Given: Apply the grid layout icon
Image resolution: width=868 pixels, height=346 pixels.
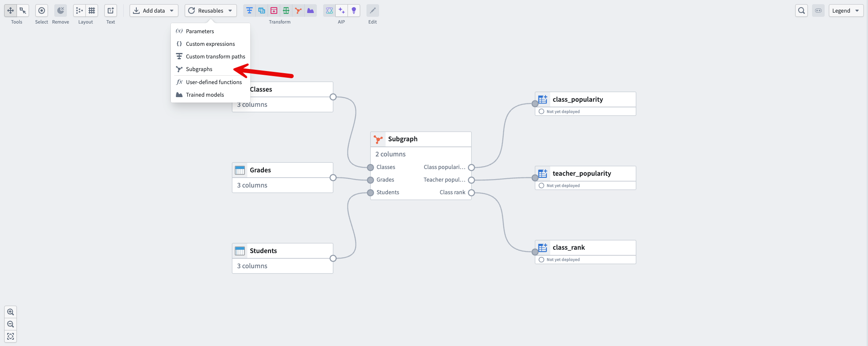Looking at the screenshot, I should (x=92, y=11).
